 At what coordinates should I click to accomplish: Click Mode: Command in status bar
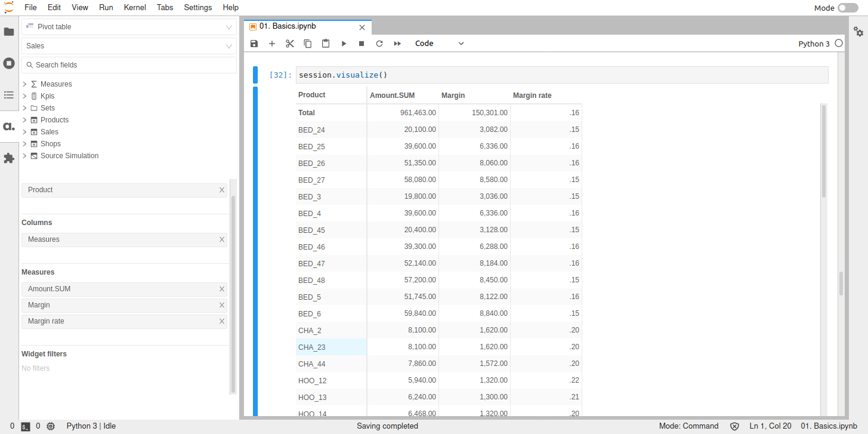(x=688, y=426)
